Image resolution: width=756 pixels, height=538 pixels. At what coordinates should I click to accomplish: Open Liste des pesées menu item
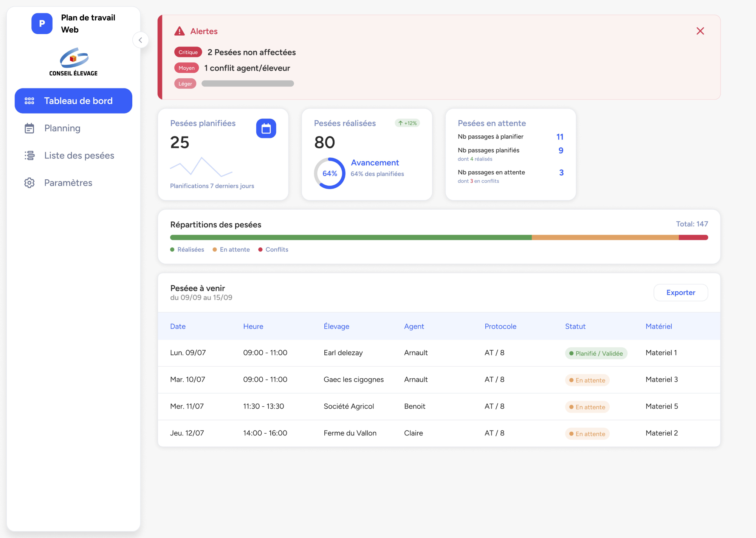coord(79,155)
